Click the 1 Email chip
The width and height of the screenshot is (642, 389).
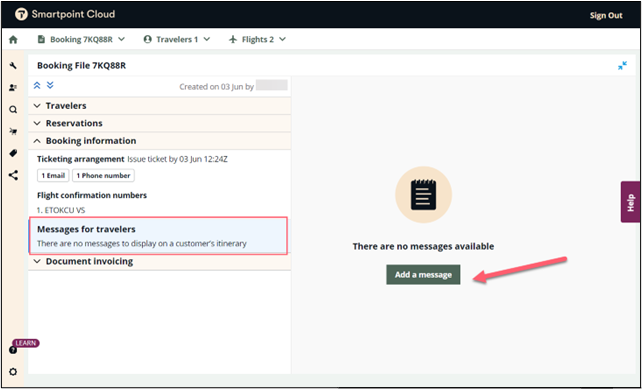(53, 176)
